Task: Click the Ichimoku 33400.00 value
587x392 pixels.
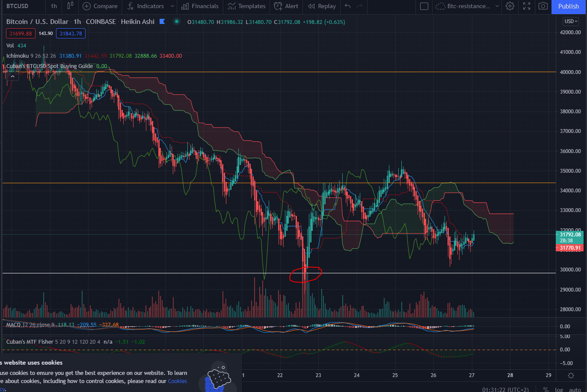Action: coord(171,56)
